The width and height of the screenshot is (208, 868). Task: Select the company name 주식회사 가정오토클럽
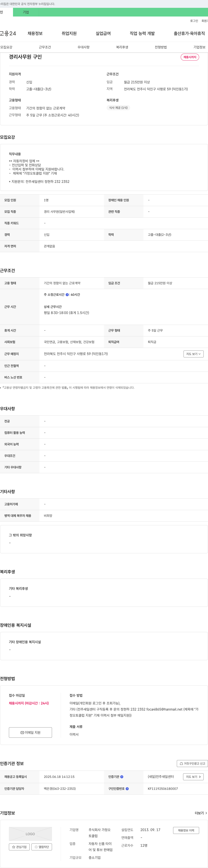99,833
